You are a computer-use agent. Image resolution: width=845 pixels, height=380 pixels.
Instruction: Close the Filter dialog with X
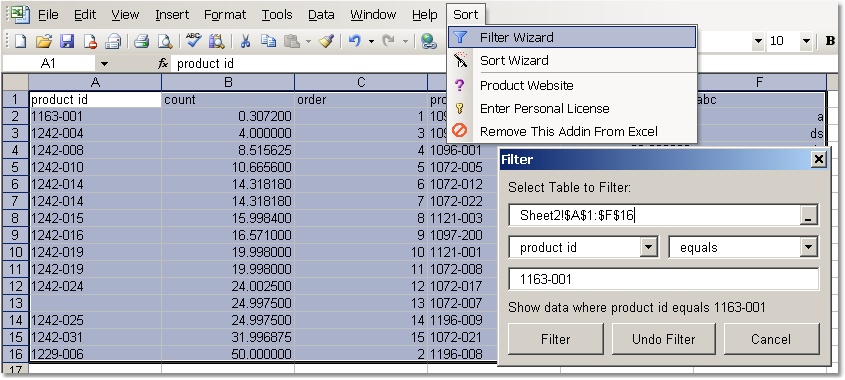818,160
